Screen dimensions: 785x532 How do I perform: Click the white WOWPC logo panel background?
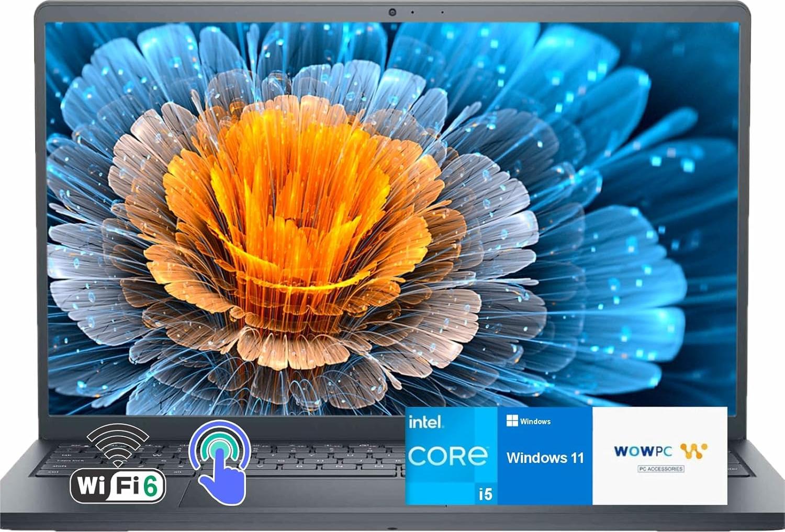(659, 486)
